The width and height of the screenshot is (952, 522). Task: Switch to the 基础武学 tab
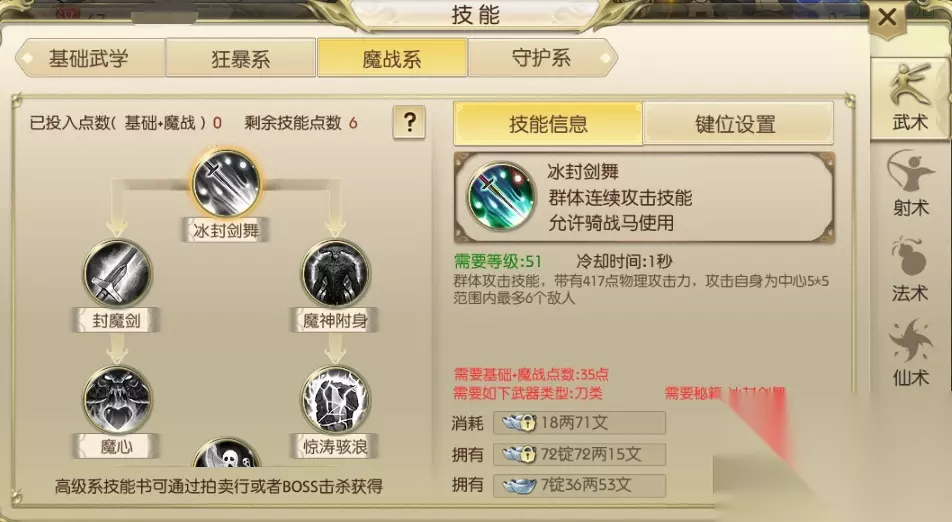coord(90,58)
